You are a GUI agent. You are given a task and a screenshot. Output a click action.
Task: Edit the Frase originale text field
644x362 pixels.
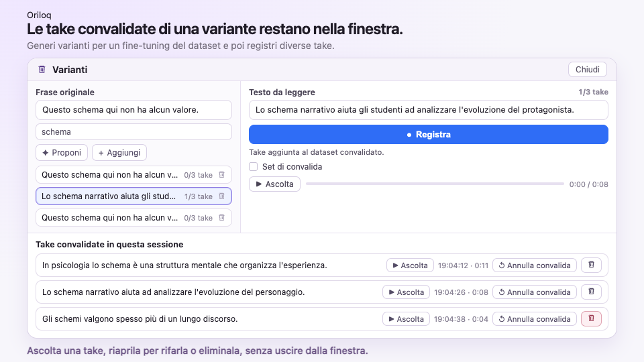click(x=133, y=110)
